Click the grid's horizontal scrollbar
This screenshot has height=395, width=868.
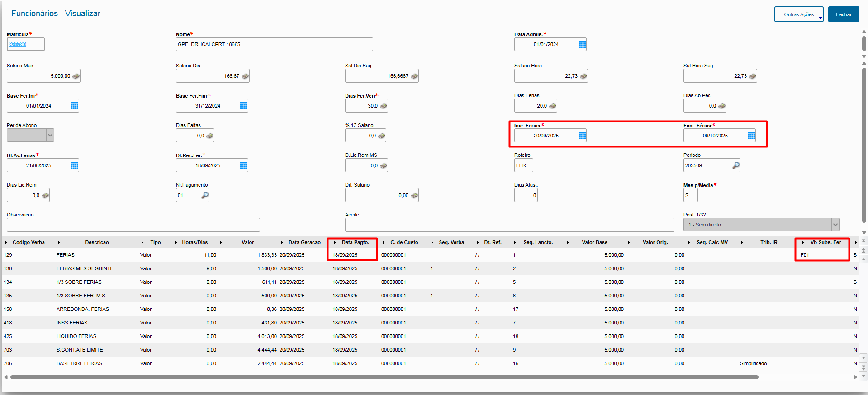384,377
